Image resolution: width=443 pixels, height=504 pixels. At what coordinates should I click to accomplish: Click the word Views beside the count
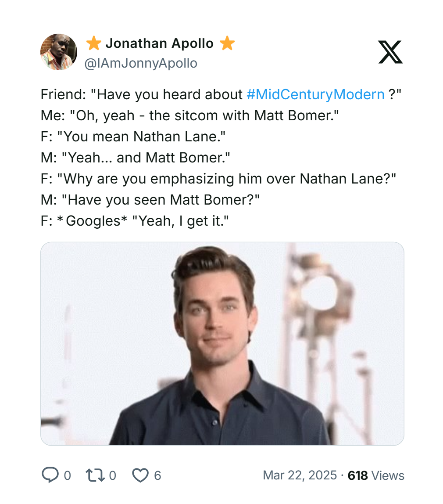pos(388,475)
